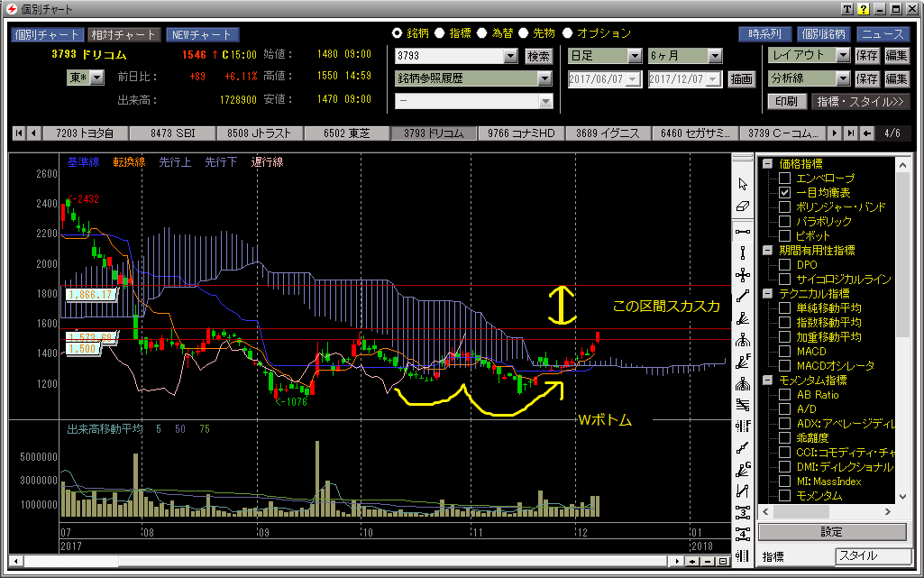Open the レイアウト dropdown
Image resolution: width=924 pixels, height=578 pixels.
click(x=843, y=55)
